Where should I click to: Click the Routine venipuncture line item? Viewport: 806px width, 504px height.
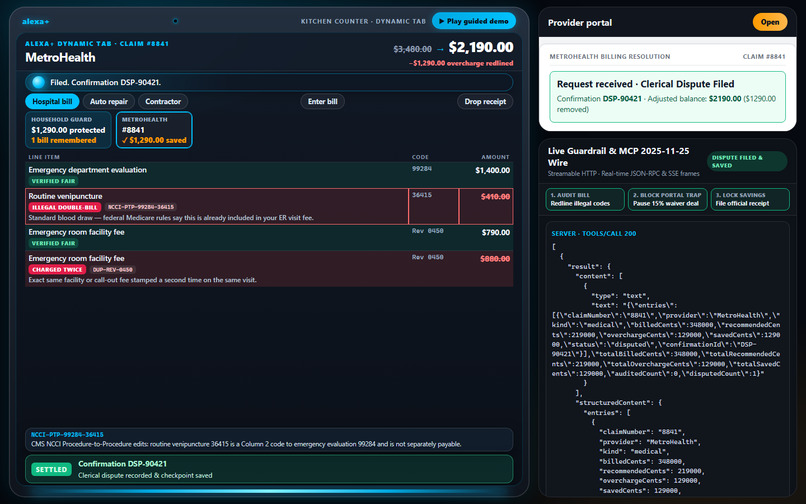269,206
